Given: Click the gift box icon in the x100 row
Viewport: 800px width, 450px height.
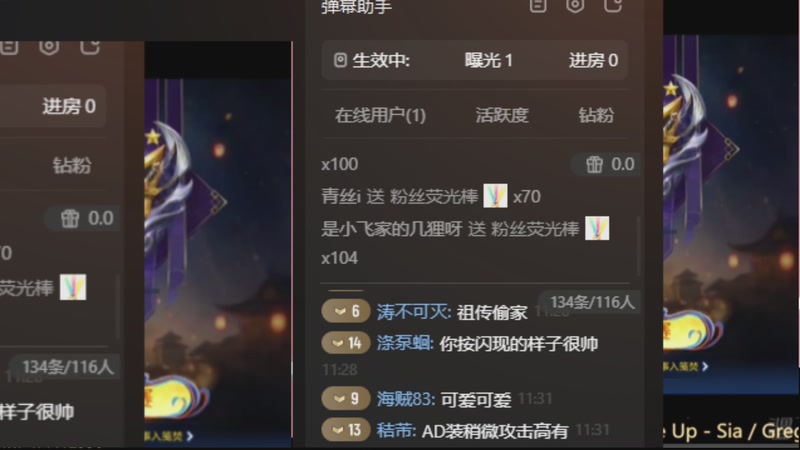Looking at the screenshot, I should tap(594, 164).
